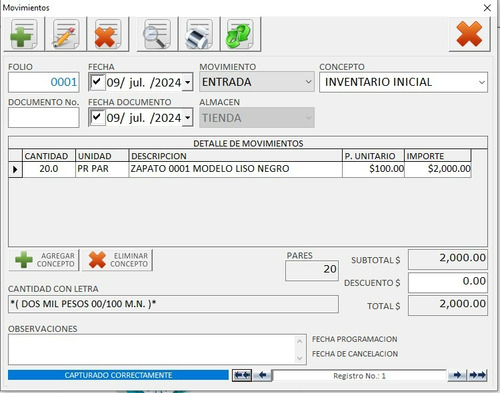Click the IMPORTE column header
Viewport: 500px width, 393px height.
pyautogui.click(x=438, y=156)
